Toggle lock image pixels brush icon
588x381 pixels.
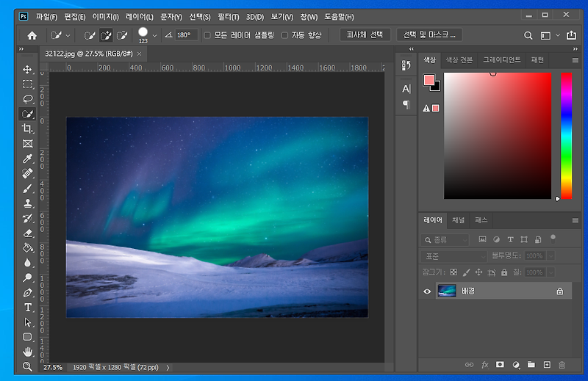(466, 272)
